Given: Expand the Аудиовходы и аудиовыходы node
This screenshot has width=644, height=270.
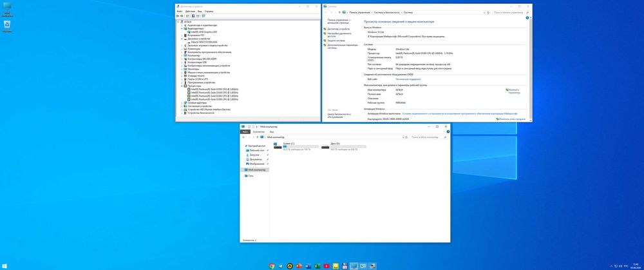Looking at the screenshot, I should coord(182,25).
